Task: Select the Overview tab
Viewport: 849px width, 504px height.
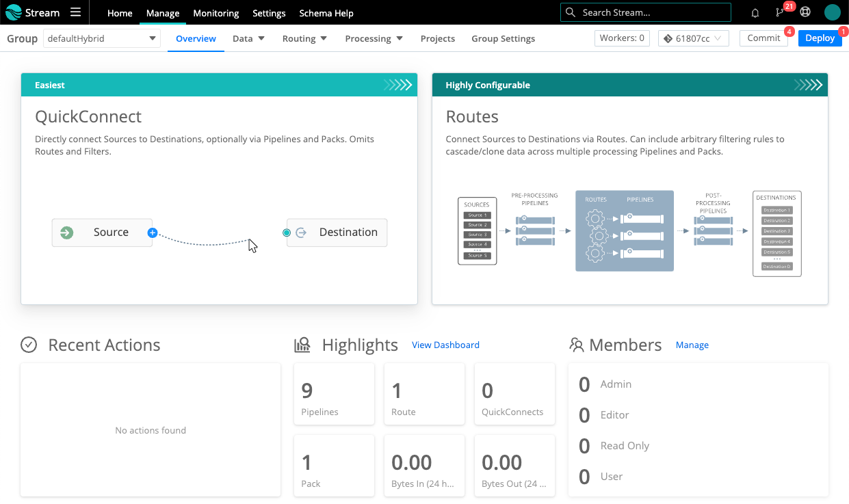Action: (x=196, y=38)
